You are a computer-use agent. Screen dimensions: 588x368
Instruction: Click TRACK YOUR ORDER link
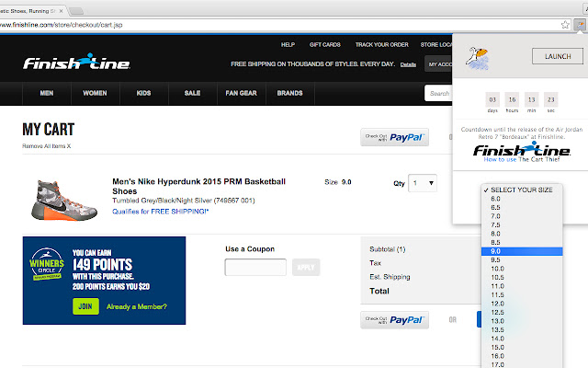click(382, 45)
